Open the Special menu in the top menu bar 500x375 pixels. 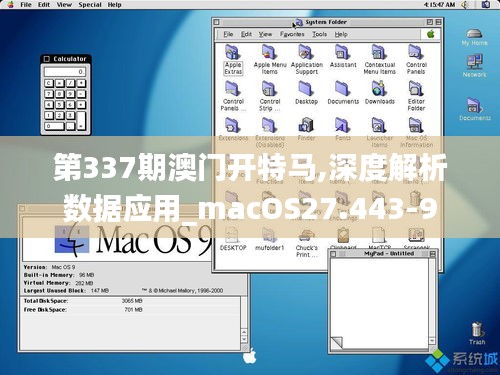tap(90, 5)
